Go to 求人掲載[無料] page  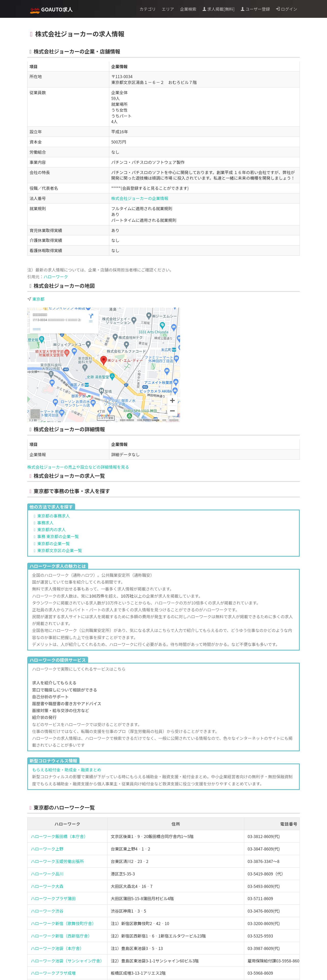click(x=219, y=9)
